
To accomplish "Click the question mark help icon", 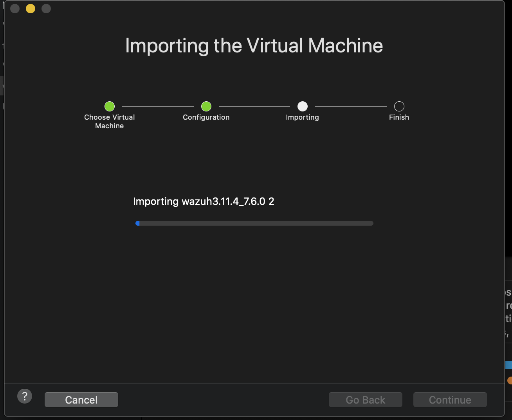I will tap(25, 396).
